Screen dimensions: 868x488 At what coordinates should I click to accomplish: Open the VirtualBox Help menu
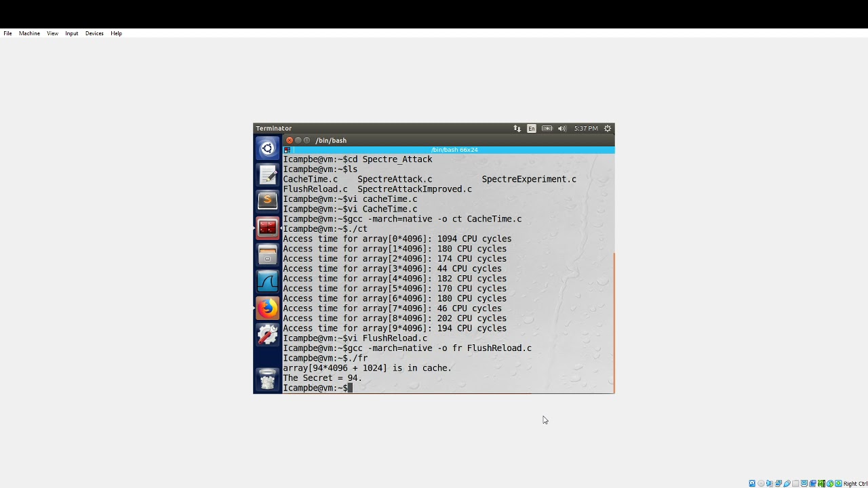coord(116,33)
